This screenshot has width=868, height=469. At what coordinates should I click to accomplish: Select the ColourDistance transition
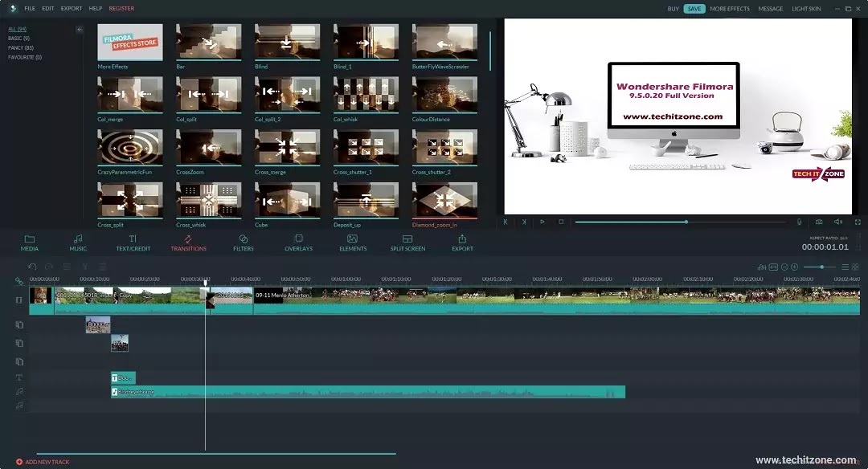tap(444, 95)
